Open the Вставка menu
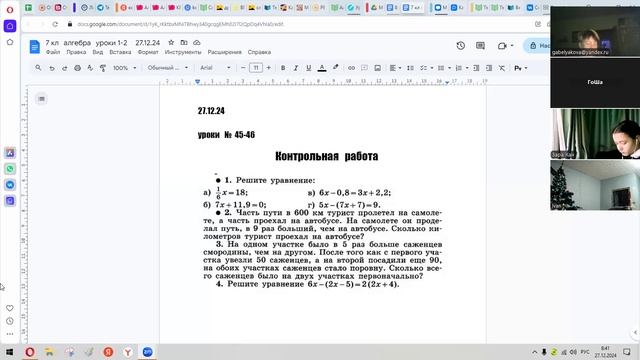 pos(120,52)
